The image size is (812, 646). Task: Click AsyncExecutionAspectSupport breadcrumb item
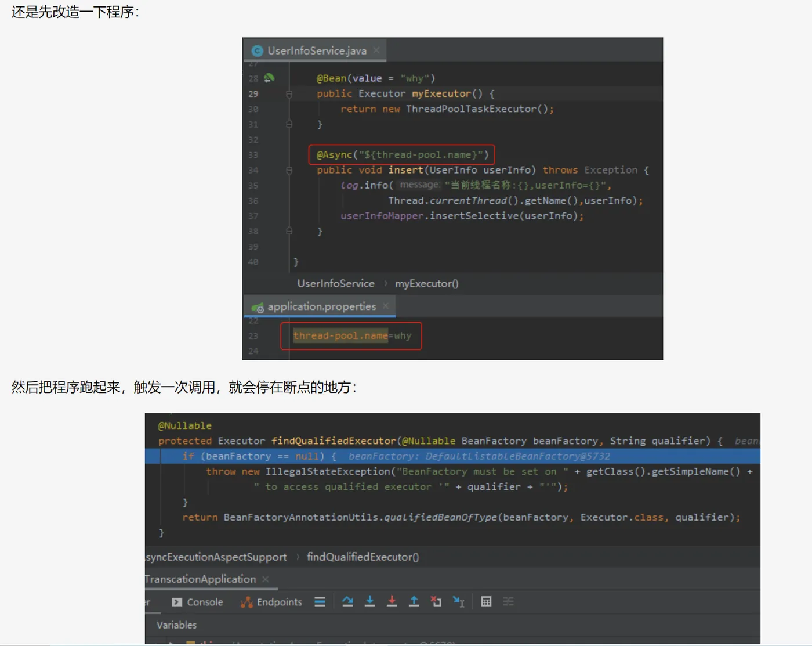pos(216,557)
